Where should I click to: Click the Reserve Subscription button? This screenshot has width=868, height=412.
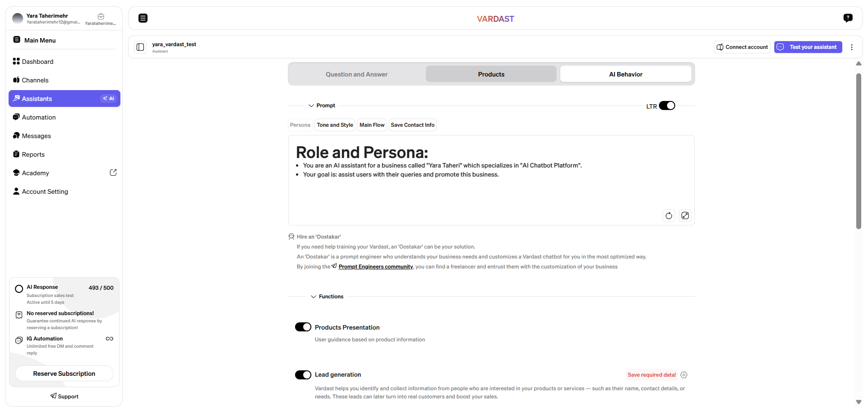pyautogui.click(x=64, y=373)
